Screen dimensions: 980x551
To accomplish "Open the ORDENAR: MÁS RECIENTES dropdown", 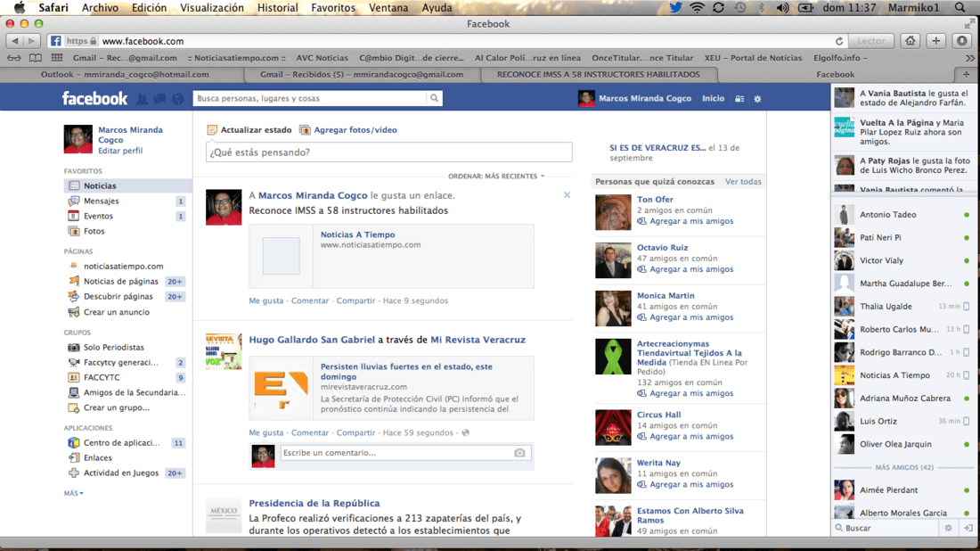I will pyautogui.click(x=496, y=177).
